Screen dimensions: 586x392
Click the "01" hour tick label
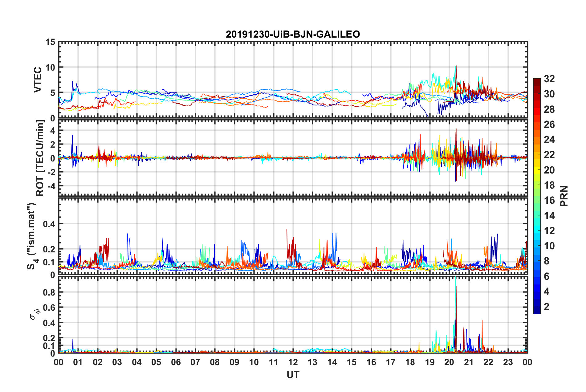78,362
